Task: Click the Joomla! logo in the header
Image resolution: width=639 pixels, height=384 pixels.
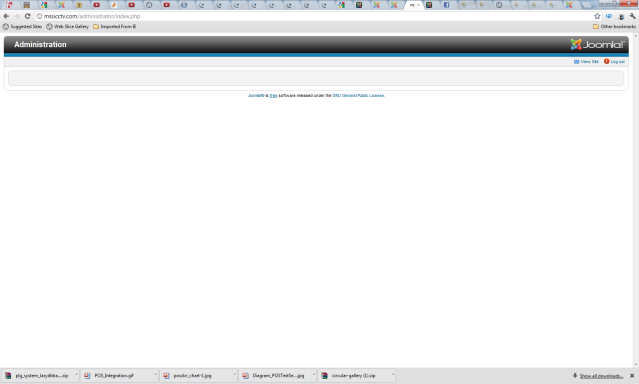Action: coord(597,44)
